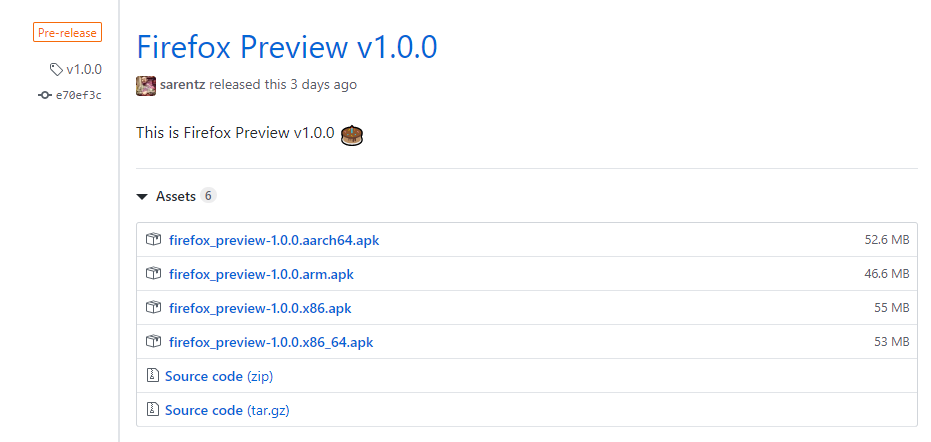The image size is (931, 442).
Task: Click archive icon beside Source code (tar.gz)
Action: (x=153, y=409)
